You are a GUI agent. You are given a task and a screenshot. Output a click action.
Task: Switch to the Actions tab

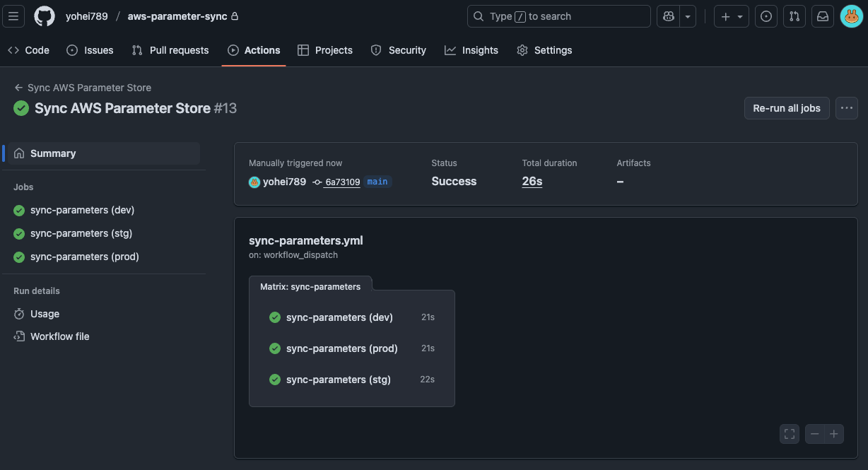tap(254, 50)
